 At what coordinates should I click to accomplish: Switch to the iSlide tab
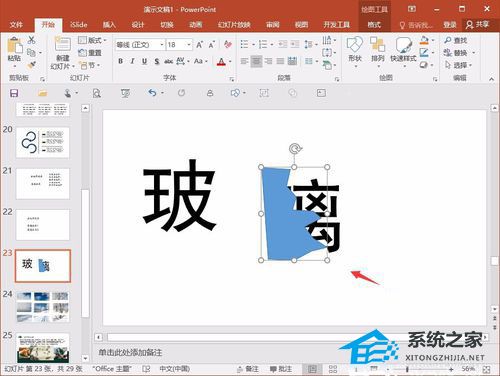click(x=79, y=24)
